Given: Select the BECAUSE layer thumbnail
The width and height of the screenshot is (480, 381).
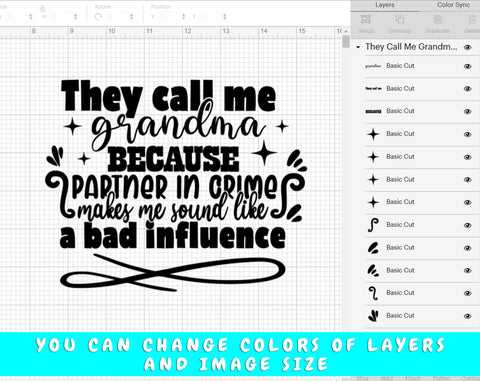Looking at the screenshot, I should (373, 111).
